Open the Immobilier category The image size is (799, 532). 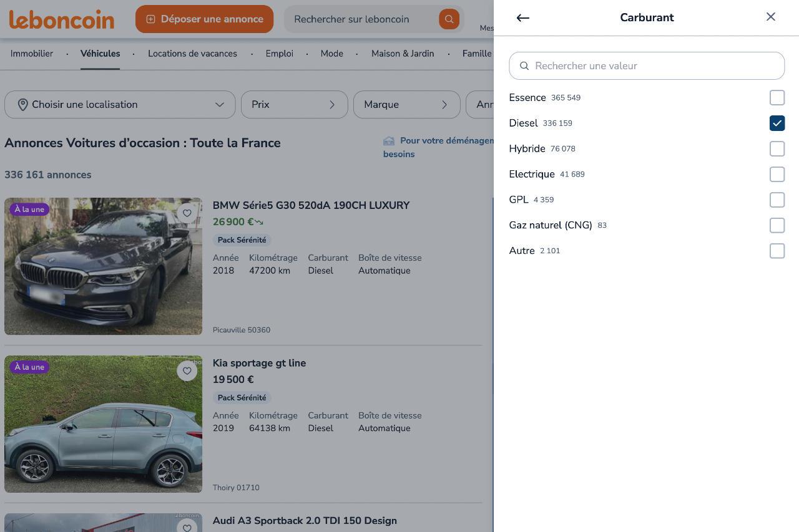pos(32,54)
